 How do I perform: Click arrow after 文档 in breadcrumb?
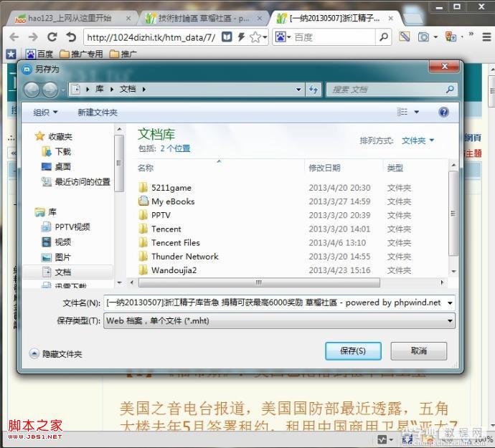(144, 90)
